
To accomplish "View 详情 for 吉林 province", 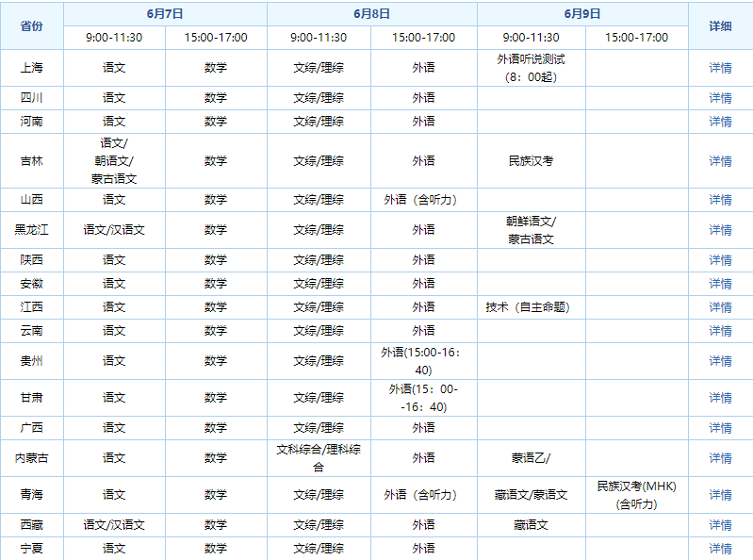I will pos(720,161).
